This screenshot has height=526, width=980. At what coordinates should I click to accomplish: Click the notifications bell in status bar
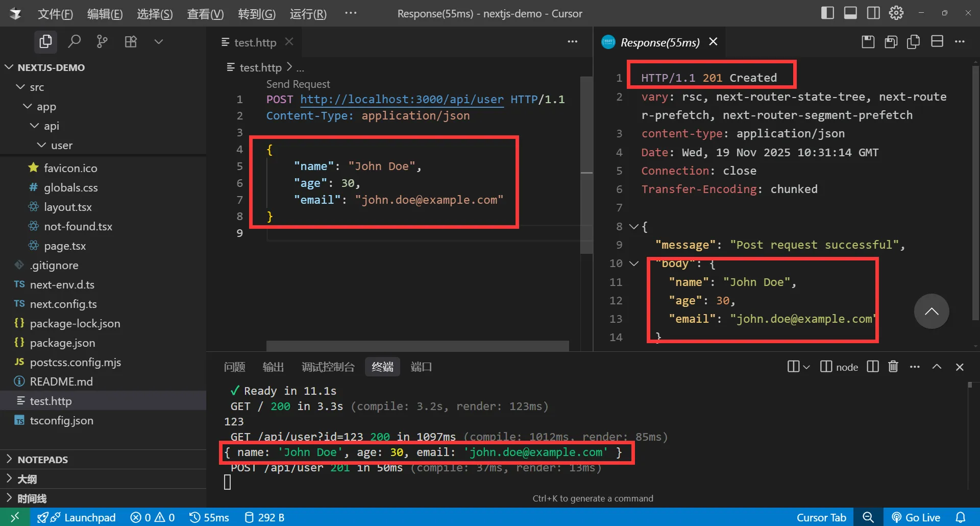tap(960, 517)
